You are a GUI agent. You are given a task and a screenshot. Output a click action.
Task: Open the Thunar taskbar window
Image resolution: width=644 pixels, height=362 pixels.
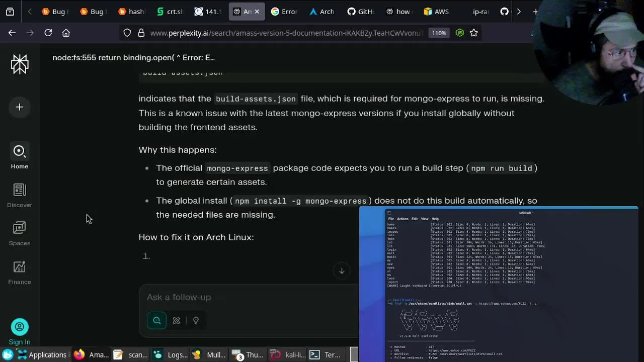[x=248, y=355]
